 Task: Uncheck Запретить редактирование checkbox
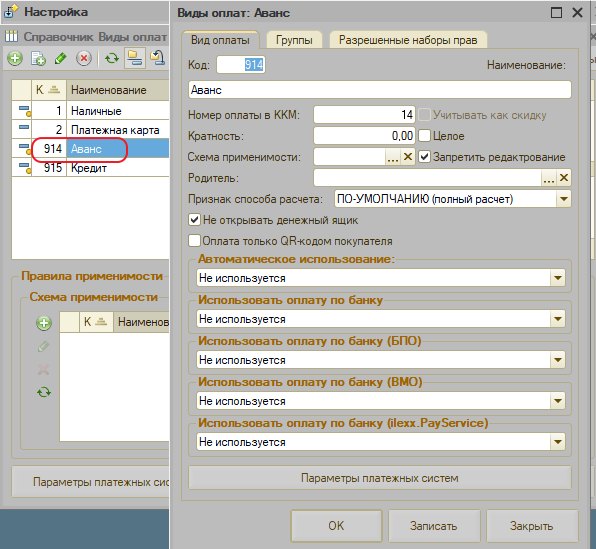pyautogui.click(x=425, y=156)
